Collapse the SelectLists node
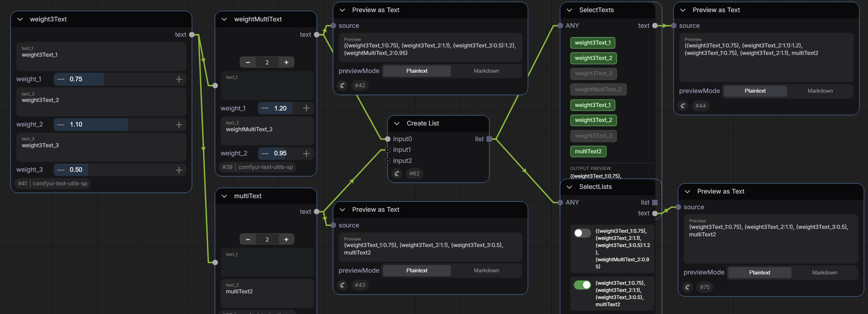The width and height of the screenshot is (868, 314). 569,187
